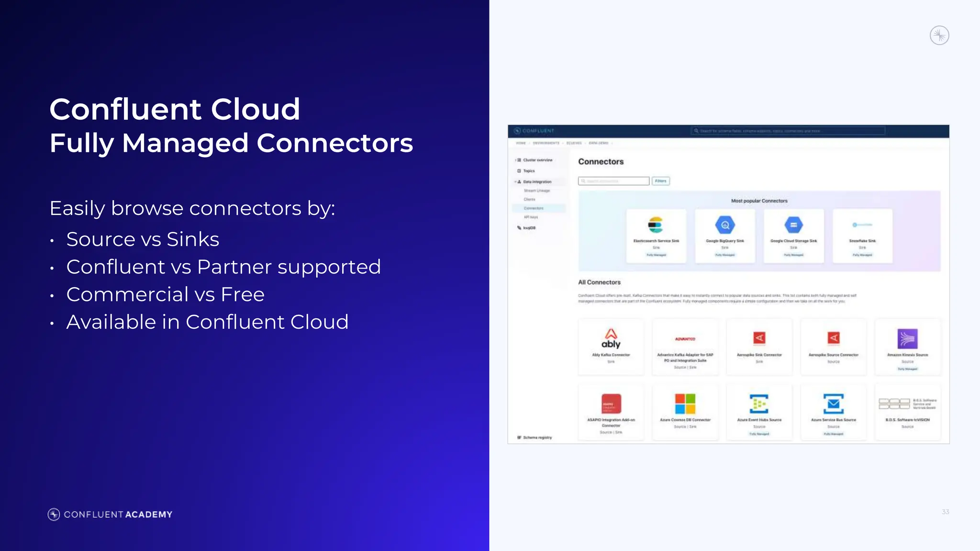The image size is (980, 551).
Task: Click the Confluent Academy logo in the footer
Action: (110, 515)
